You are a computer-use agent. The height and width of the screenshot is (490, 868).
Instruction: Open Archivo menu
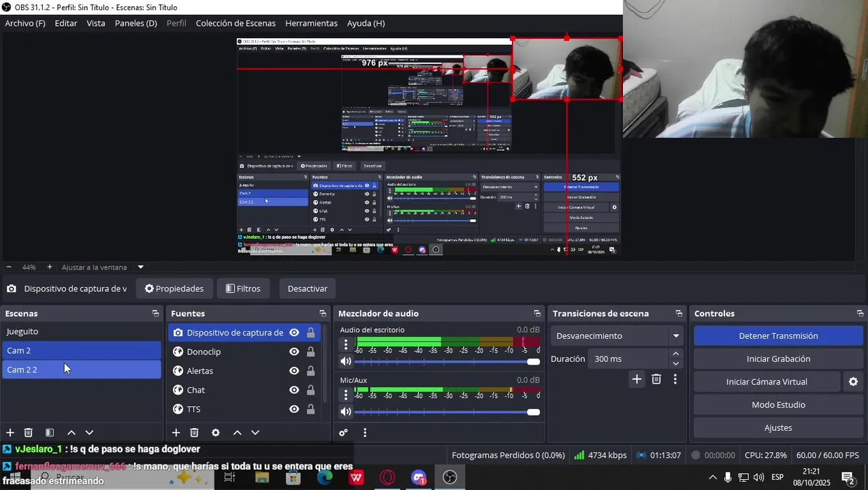point(25,23)
